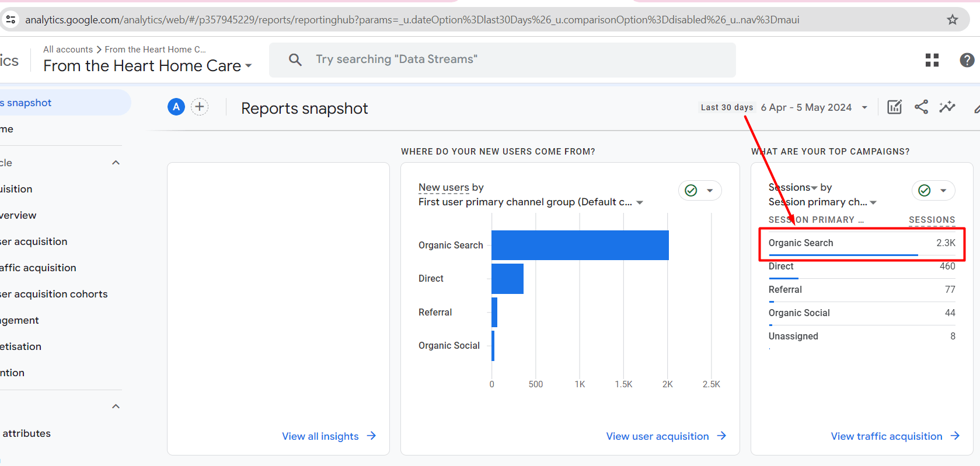This screenshot has width=980, height=466.
Task: Click the arrow next to View all insights
Action: click(x=371, y=436)
